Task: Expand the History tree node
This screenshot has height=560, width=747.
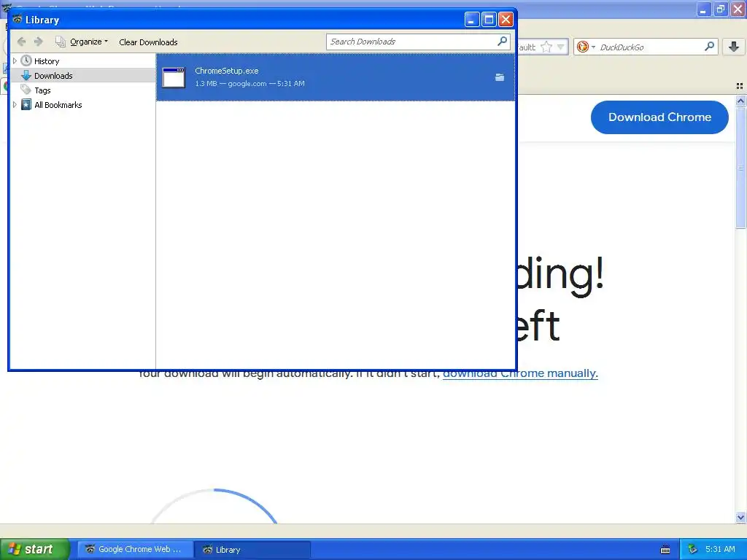Action: [x=15, y=61]
